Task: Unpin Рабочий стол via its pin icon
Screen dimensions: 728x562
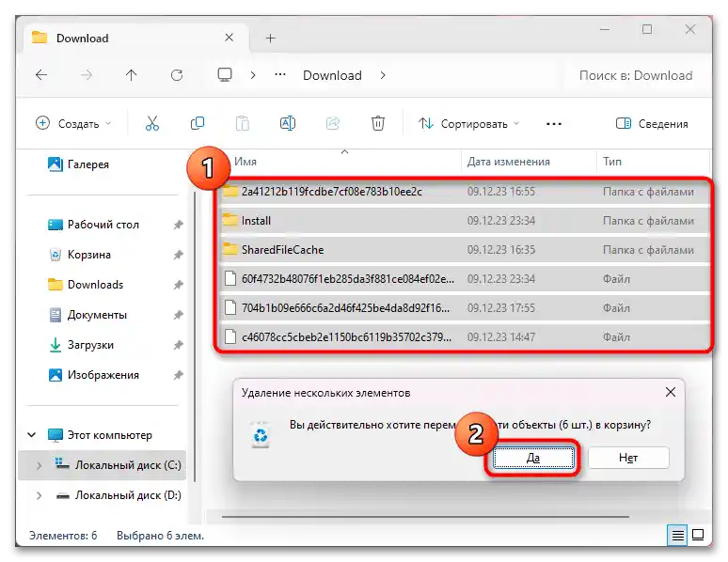Action: pyautogui.click(x=179, y=225)
